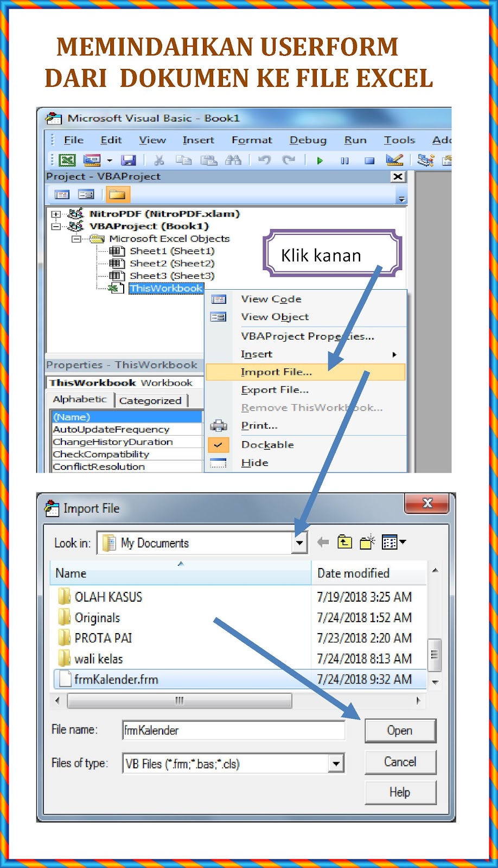This screenshot has height=868, width=498.
Task: Open the View menu
Action: click(x=152, y=140)
